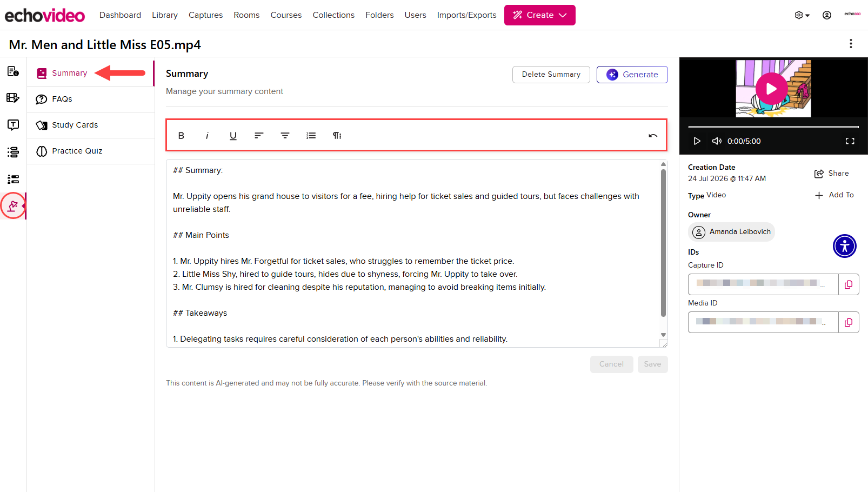Image resolution: width=868 pixels, height=492 pixels.
Task: Click the echovideo logo
Action: tap(45, 15)
